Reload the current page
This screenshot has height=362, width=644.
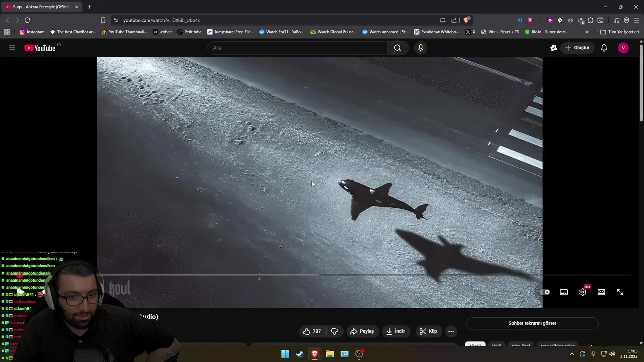pyautogui.click(x=27, y=20)
